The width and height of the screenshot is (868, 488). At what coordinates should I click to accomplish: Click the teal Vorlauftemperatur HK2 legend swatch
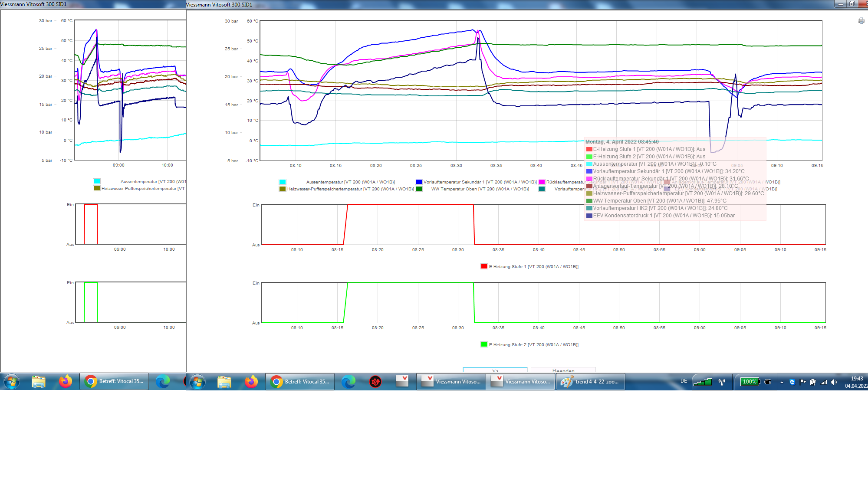[x=542, y=189]
